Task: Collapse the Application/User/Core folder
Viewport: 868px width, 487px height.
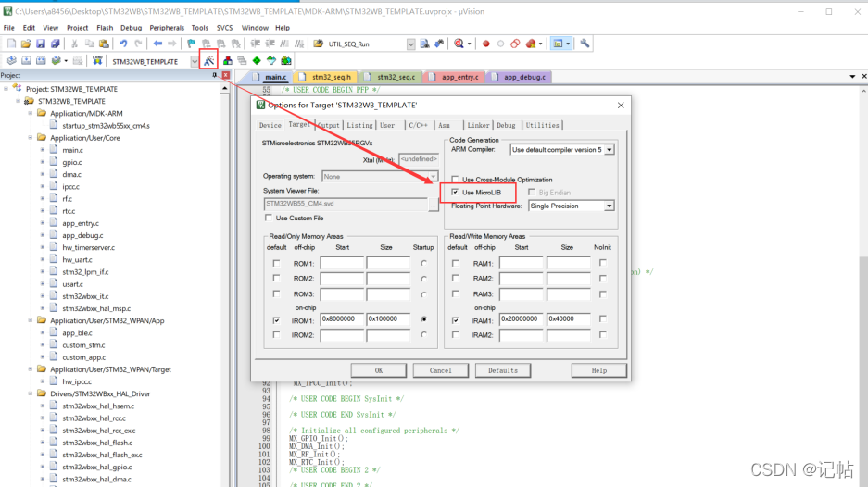Action: [x=31, y=138]
